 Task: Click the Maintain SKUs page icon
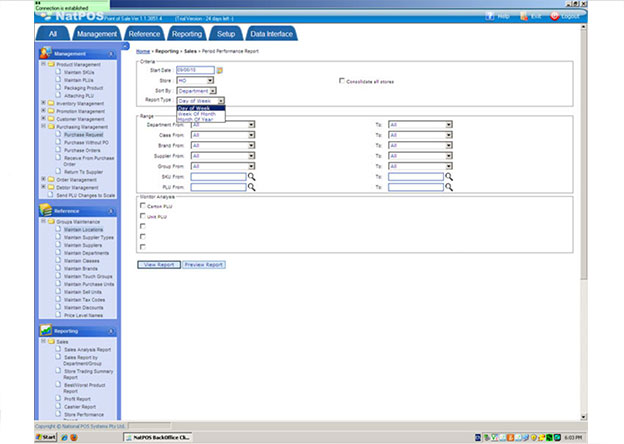58,72
